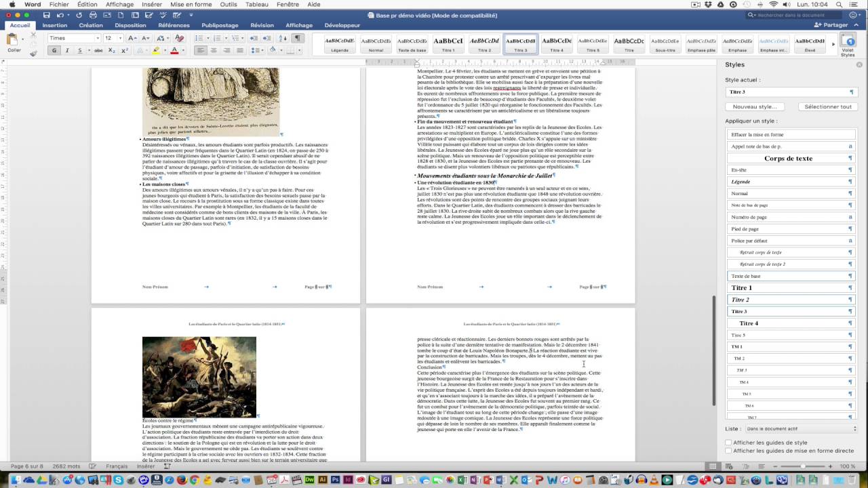
Task: Save the document with the floppy disk icon
Action: (46, 15)
